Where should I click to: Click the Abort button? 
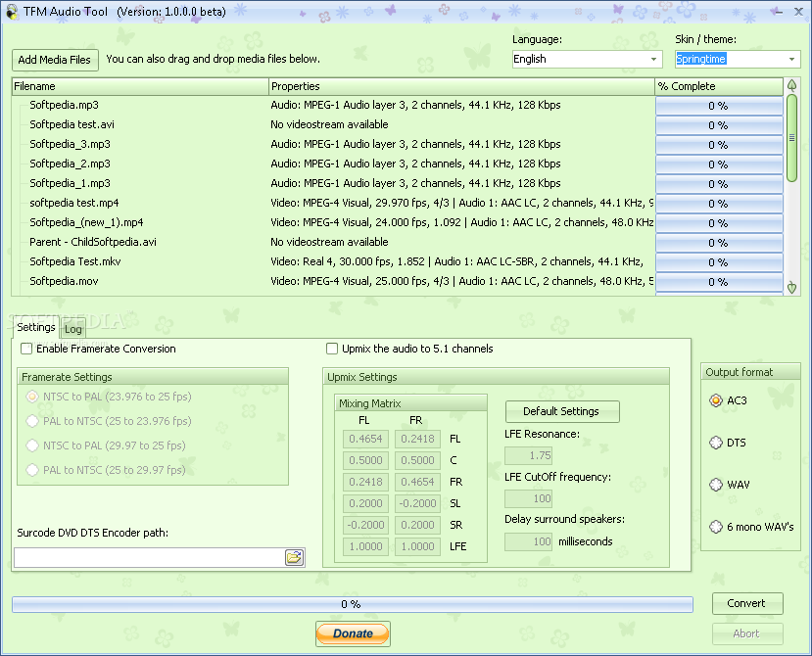pos(746,633)
